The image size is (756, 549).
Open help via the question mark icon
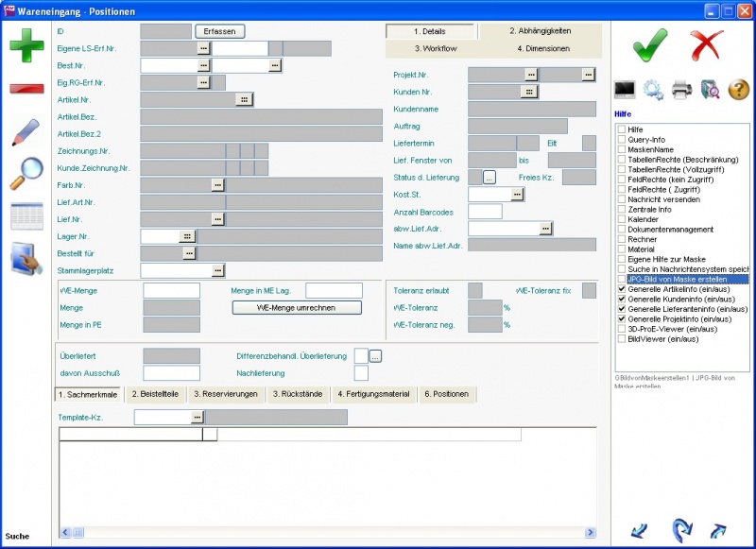pyautogui.click(x=738, y=90)
